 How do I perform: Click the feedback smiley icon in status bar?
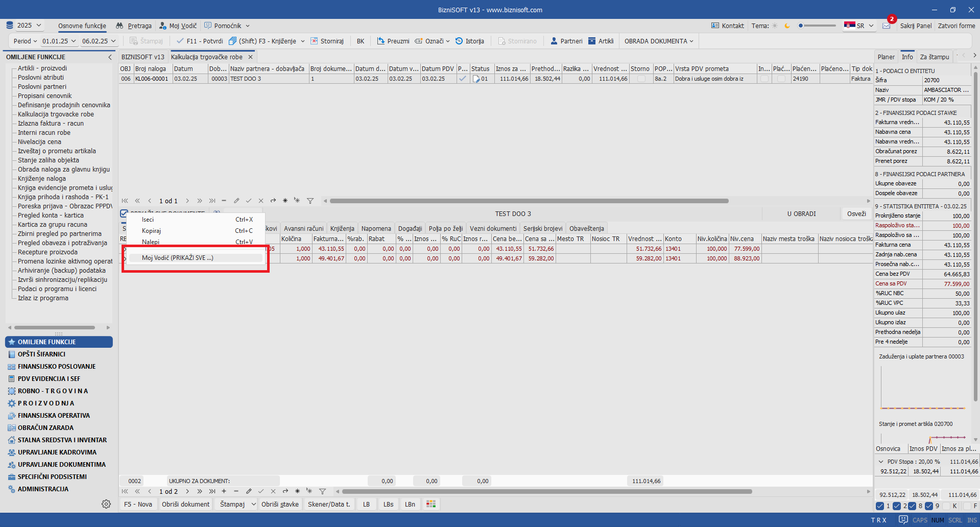coord(903,520)
